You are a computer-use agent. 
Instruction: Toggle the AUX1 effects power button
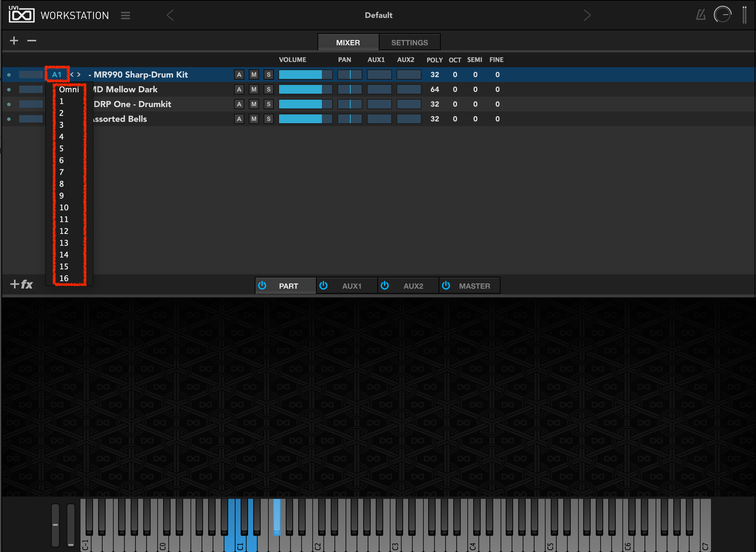coord(323,286)
